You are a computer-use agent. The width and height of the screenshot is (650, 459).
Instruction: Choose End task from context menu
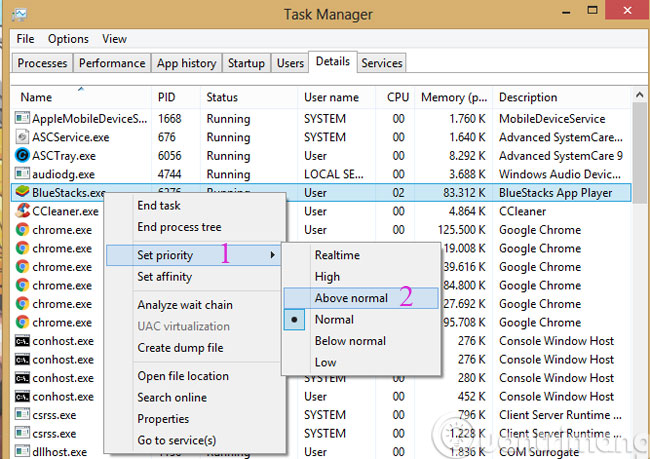(160, 205)
